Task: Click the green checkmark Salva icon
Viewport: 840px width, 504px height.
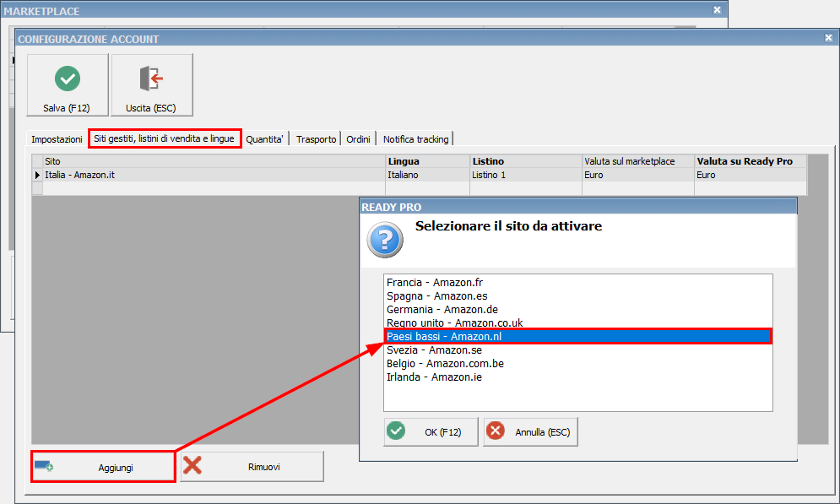Action: pyautogui.click(x=68, y=79)
